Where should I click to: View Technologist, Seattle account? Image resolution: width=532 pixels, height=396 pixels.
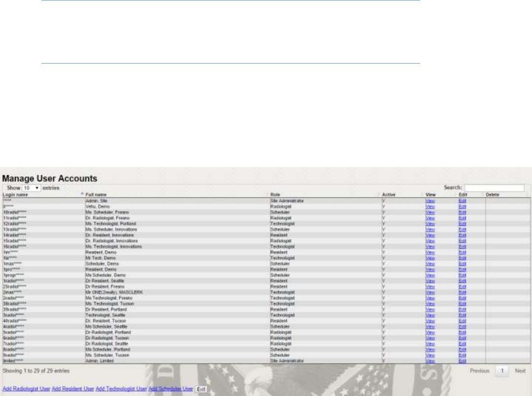430,315
